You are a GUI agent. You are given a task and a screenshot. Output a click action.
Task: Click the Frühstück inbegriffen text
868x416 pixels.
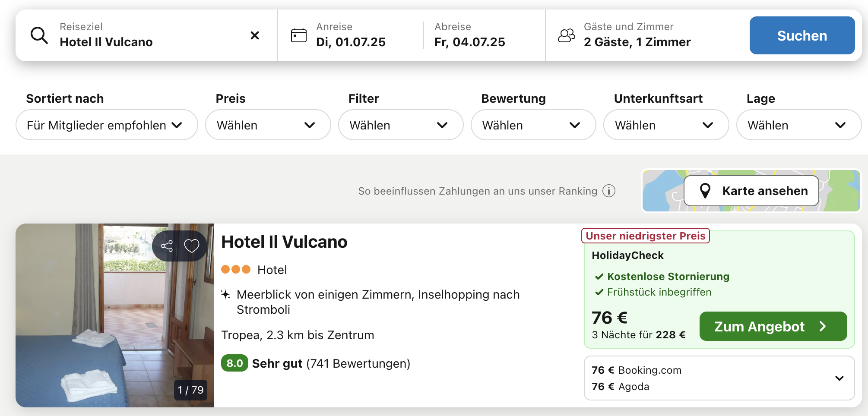click(659, 292)
